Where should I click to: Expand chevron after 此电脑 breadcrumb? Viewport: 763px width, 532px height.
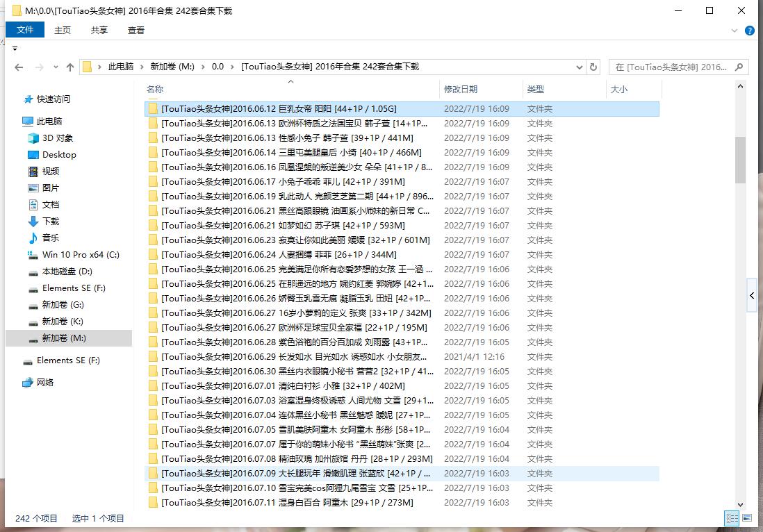[x=142, y=67]
